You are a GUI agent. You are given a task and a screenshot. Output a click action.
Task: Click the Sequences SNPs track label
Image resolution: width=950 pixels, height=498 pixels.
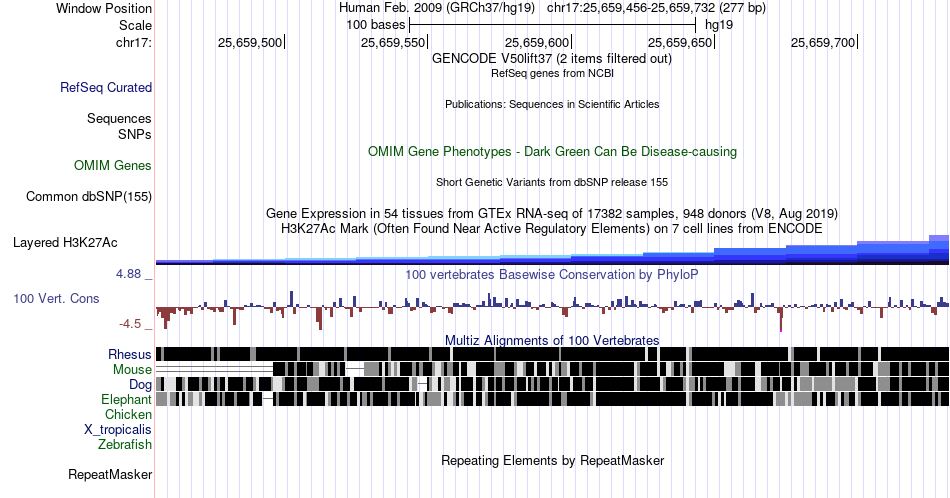click(119, 126)
